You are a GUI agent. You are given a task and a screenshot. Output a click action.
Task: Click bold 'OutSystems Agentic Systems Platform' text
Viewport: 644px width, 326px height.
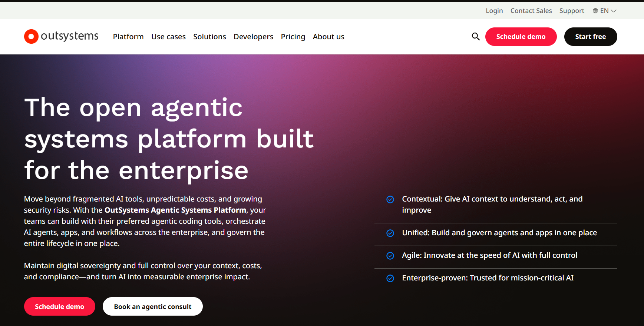[175, 210]
